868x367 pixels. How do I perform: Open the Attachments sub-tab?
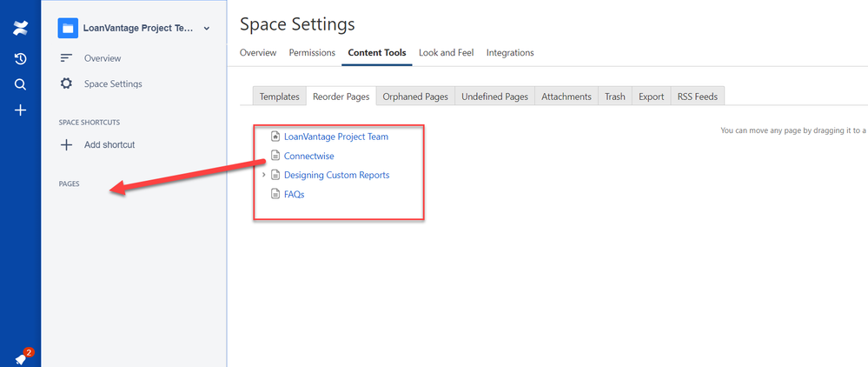(x=567, y=97)
